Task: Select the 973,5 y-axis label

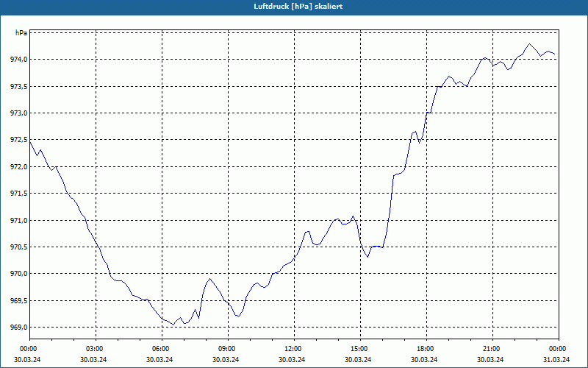Action: point(18,86)
